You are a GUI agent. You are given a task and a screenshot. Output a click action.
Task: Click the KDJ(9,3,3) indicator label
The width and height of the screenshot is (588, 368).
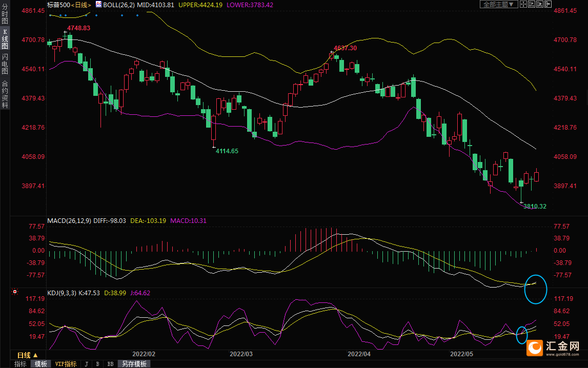click(62, 293)
